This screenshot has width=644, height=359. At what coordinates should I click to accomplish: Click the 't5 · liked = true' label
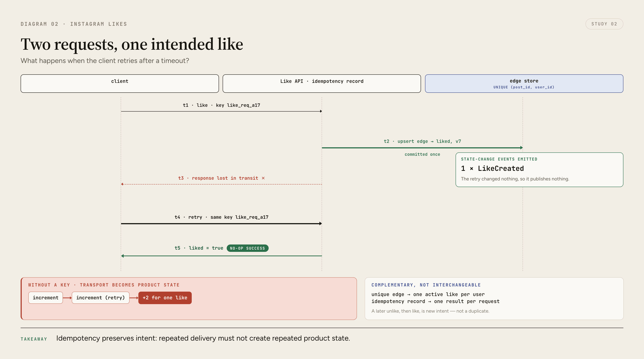tap(199, 248)
